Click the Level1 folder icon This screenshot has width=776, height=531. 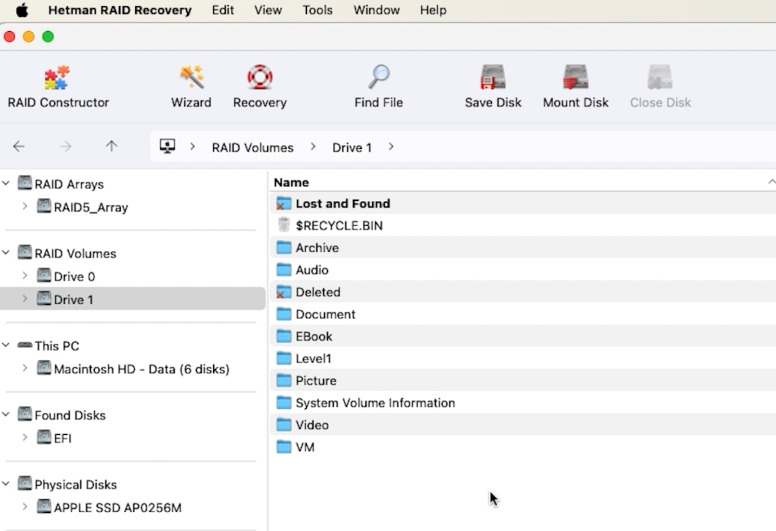point(284,358)
